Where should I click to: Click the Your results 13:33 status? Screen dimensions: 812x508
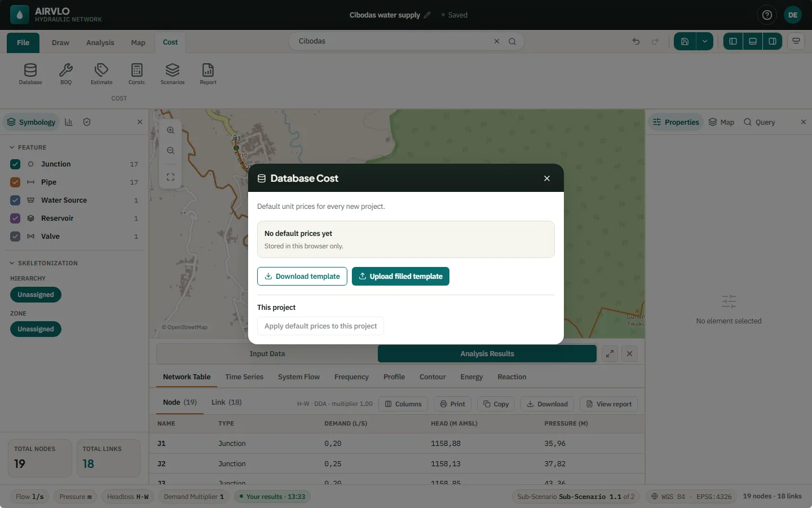pos(272,497)
